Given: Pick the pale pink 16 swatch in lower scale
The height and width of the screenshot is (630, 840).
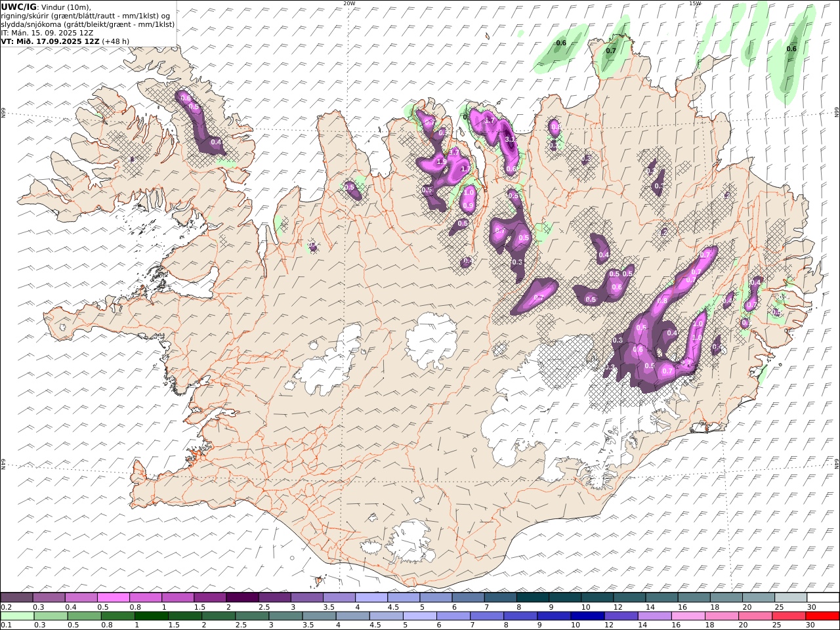Looking at the screenshot, I should click(688, 616).
